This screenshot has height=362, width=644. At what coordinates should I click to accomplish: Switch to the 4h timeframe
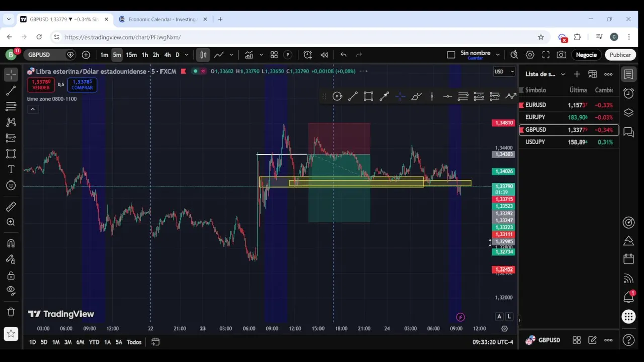167,55
